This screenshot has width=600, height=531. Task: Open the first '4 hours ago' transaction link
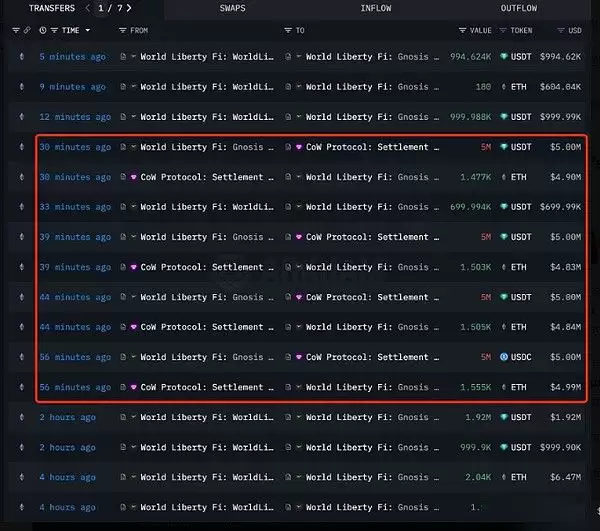click(x=67, y=477)
